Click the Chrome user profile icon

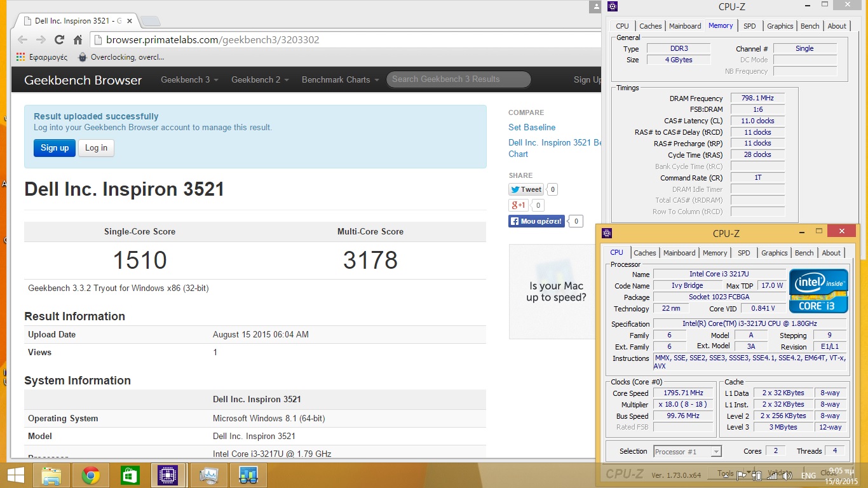595,6
